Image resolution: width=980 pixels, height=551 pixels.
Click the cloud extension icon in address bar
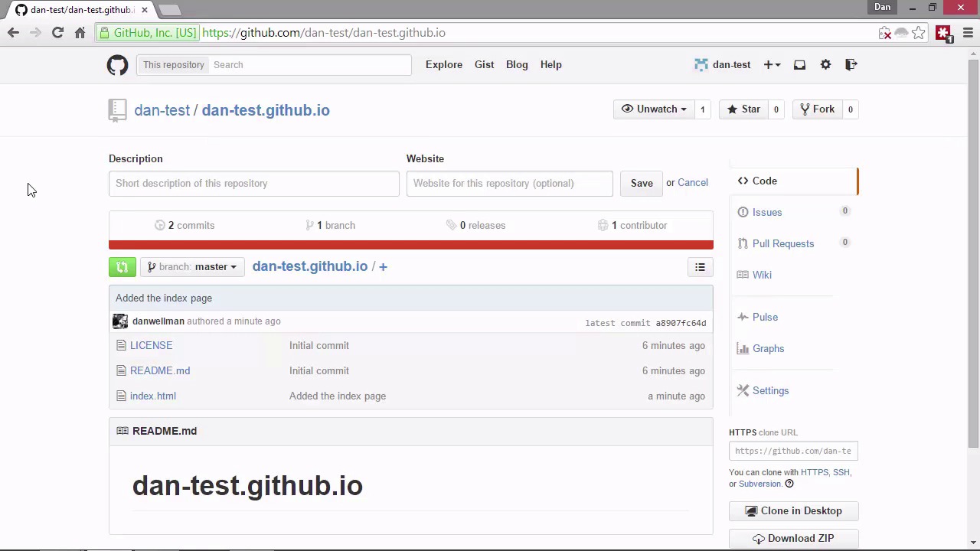[x=901, y=33]
